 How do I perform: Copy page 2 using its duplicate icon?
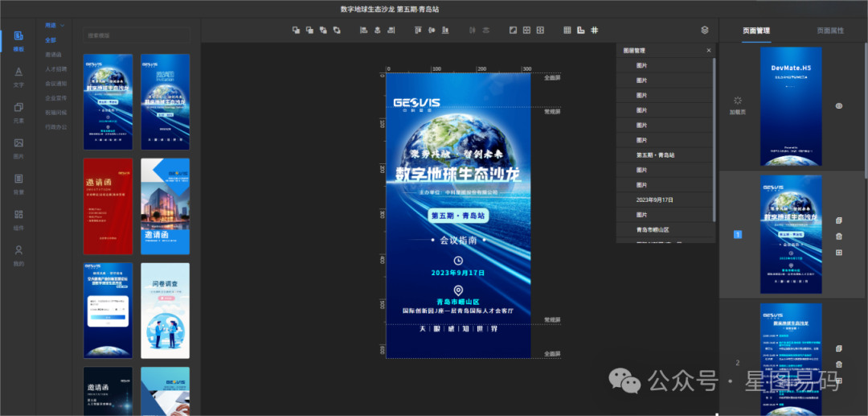[838, 348]
